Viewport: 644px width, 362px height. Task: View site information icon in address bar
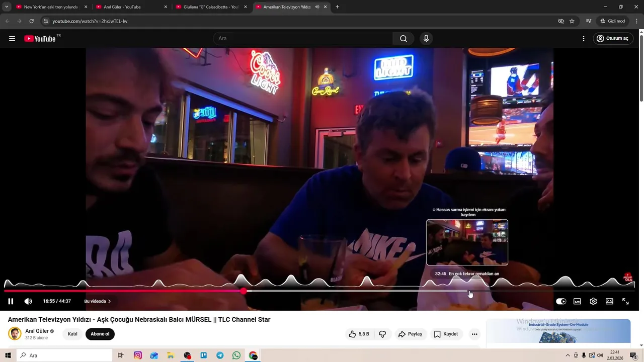click(x=46, y=21)
